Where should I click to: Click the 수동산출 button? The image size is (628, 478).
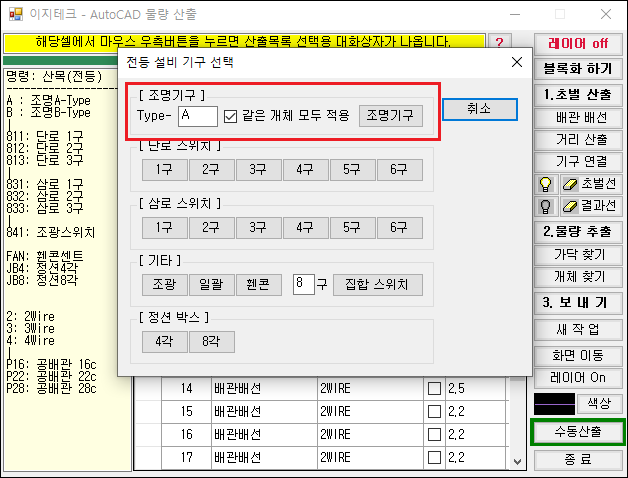[x=578, y=432]
